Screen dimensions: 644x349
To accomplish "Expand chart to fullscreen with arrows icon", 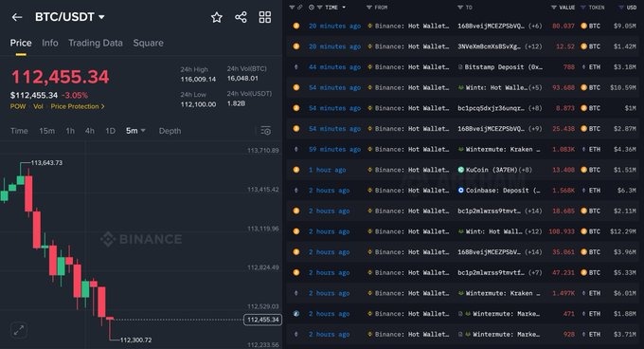I will (19, 330).
